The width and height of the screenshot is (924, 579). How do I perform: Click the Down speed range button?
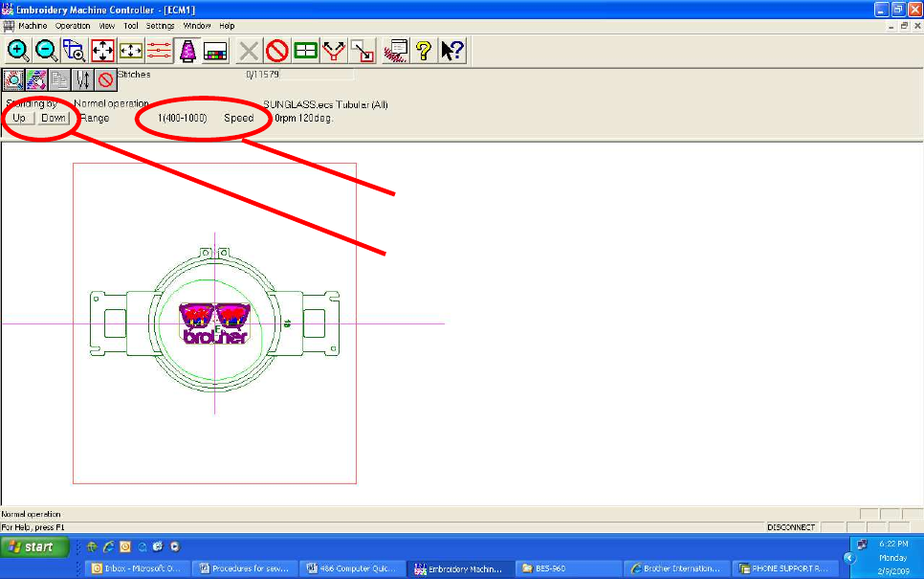point(54,118)
